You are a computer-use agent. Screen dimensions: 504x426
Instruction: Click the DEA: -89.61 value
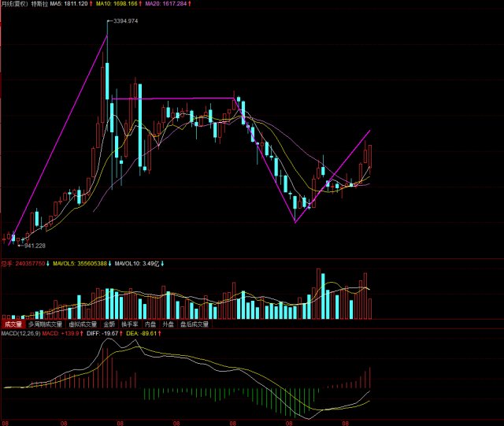(143, 333)
